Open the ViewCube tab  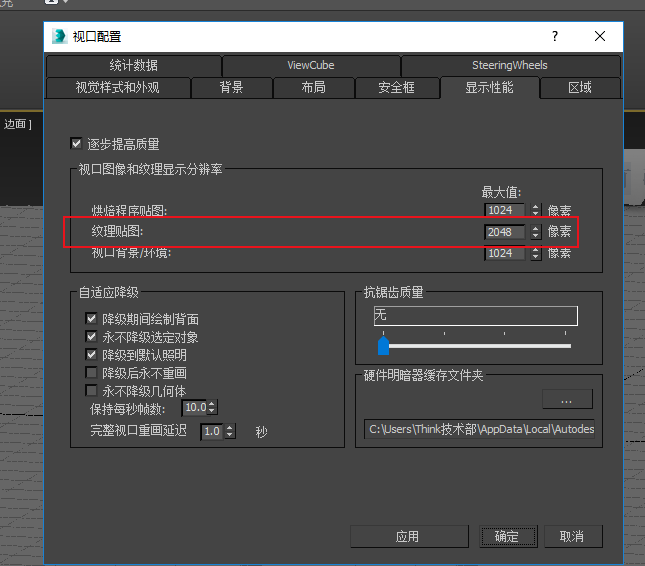[311, 65]
